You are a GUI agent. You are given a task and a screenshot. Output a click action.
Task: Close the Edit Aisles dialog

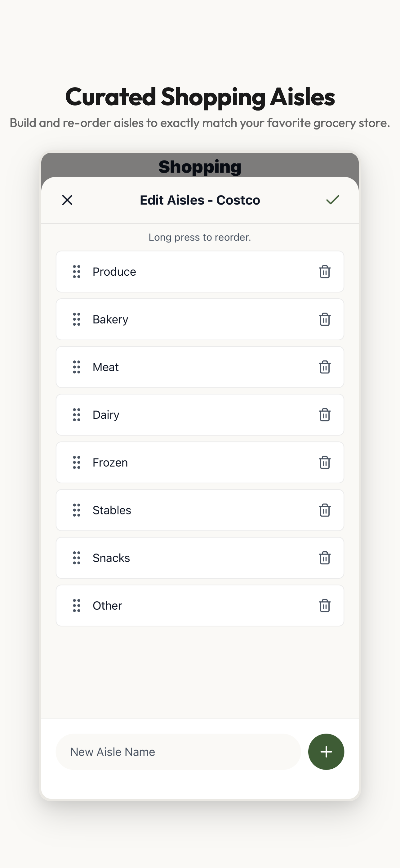pos(67,200)
